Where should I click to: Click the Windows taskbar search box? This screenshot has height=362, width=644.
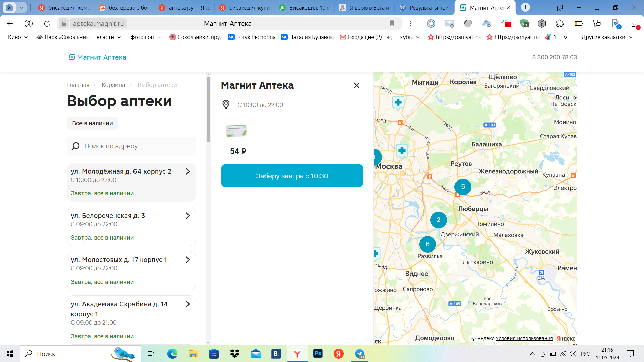click(x=80, y=354)
